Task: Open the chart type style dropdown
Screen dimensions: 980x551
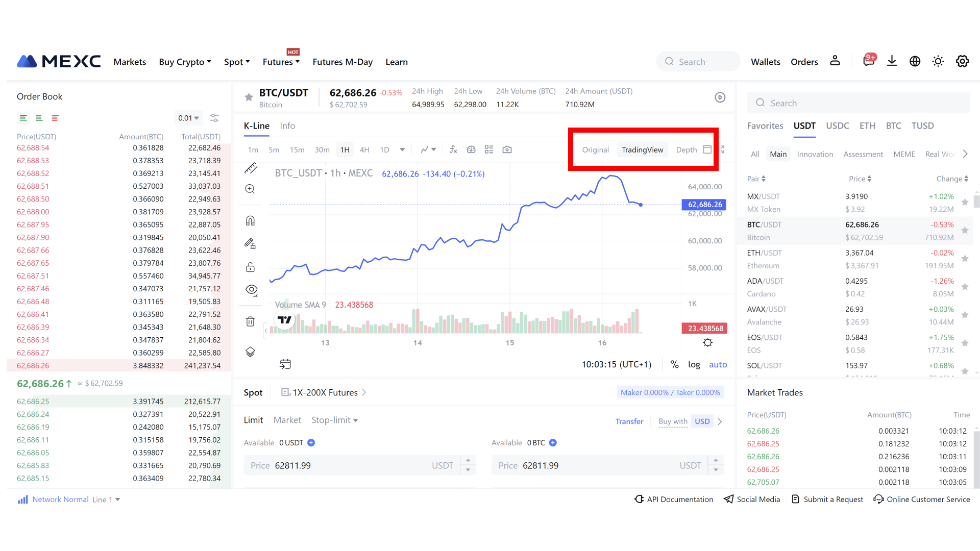Action: (x=428, y=149)
